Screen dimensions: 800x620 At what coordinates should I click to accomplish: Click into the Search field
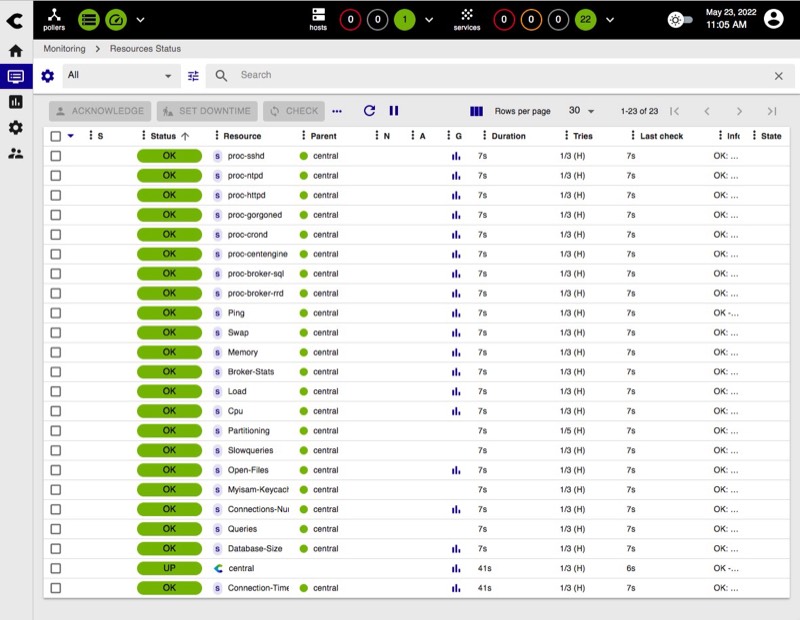pyautogui.click(x=500, y=75)
